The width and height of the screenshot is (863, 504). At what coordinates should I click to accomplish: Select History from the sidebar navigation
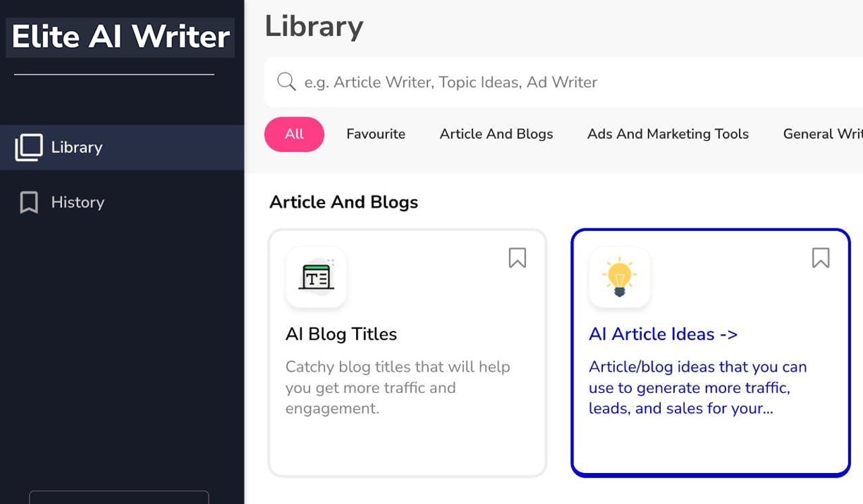coord(77,202)
